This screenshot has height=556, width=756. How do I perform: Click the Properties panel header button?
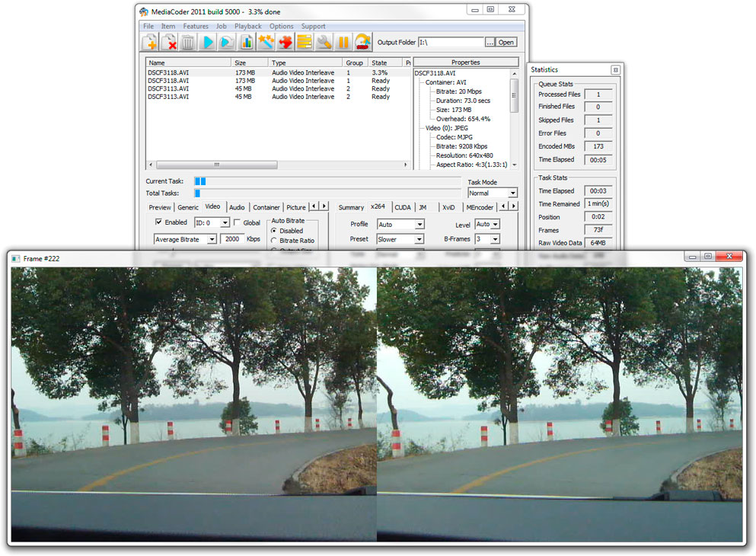pos(466,62)
